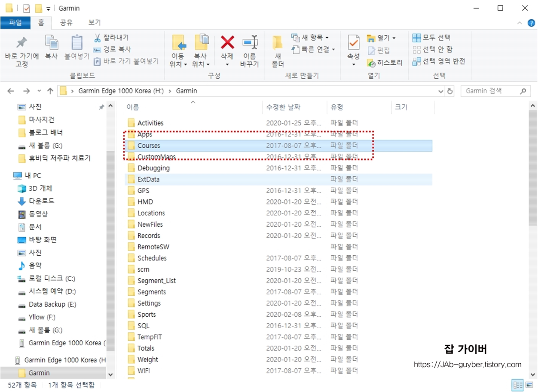Collapse the ribbon with the chevron

pos(519,23)
